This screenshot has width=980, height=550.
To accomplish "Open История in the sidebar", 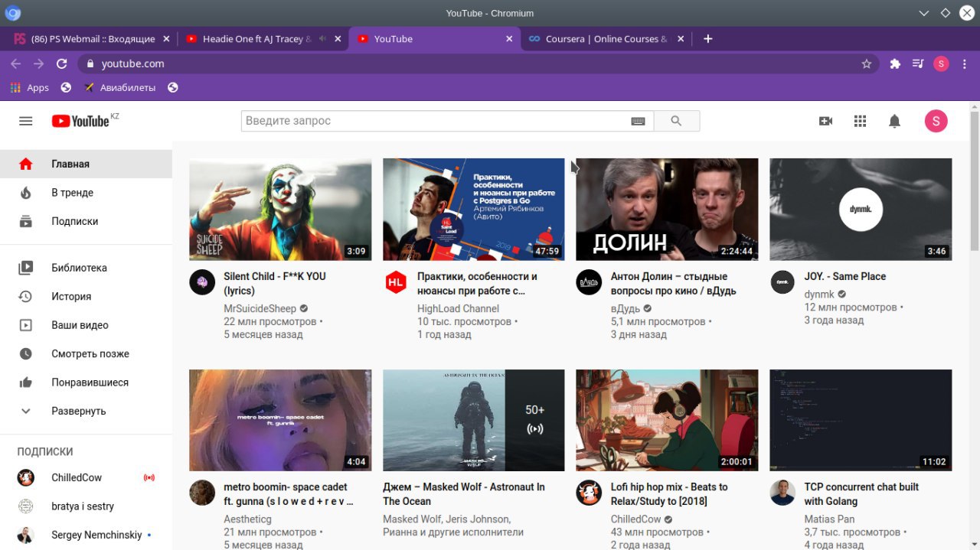I will coord(86,296).
